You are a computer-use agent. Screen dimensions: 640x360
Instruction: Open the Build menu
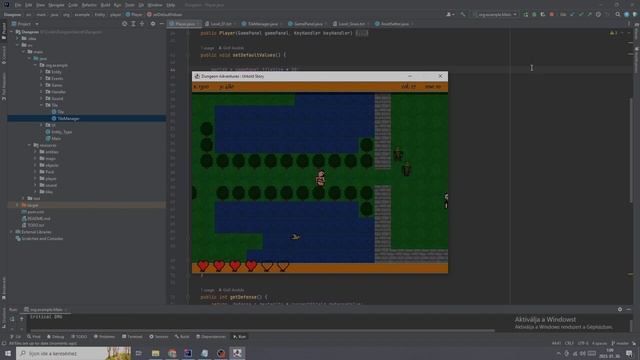(x=105, y=5)
